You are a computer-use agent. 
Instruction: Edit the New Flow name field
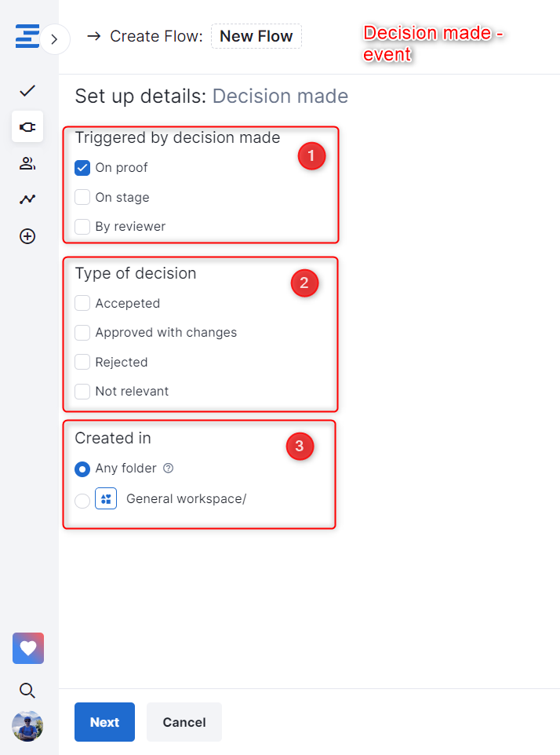(x=256, y=36)
